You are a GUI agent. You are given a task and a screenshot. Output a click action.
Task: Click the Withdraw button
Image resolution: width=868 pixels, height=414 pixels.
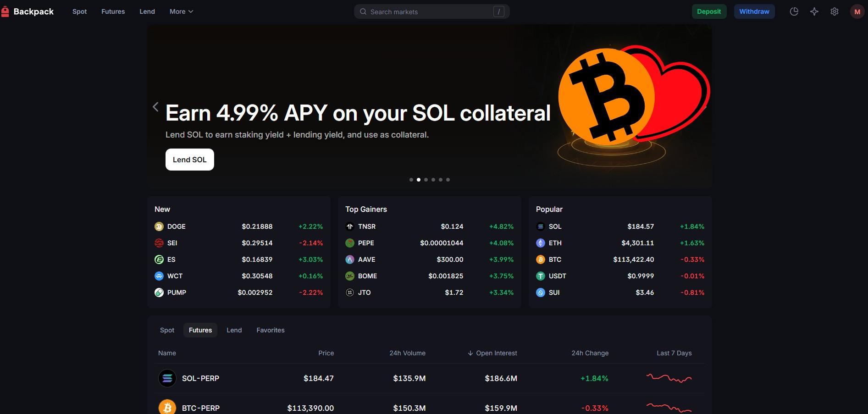click(754, 11)
